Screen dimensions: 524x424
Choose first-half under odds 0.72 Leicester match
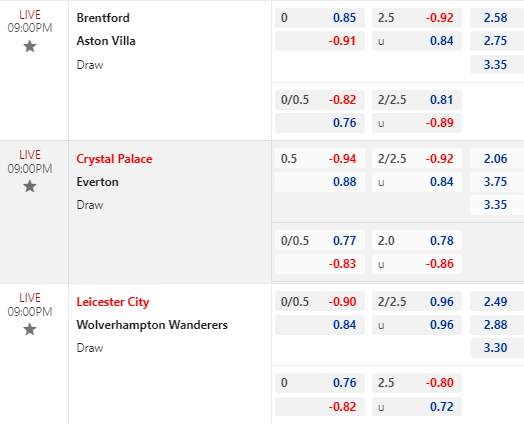coord(417,407)
